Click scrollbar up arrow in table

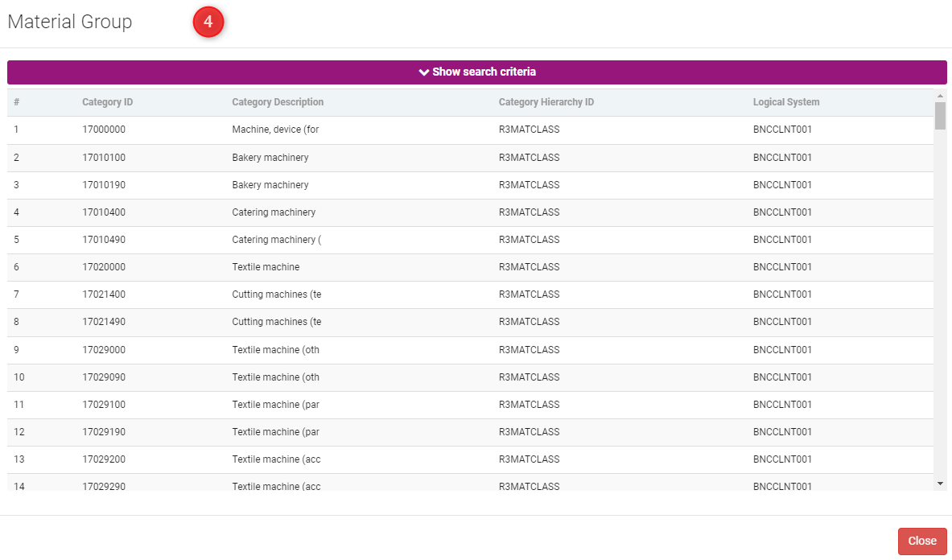point(940,96)
